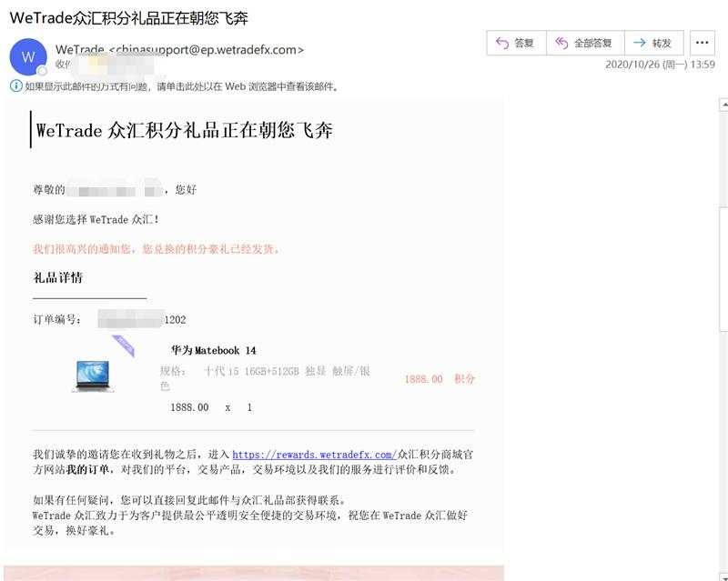728x581 pixels.
Task: Click the 订单编号 label
Action: 56,319
